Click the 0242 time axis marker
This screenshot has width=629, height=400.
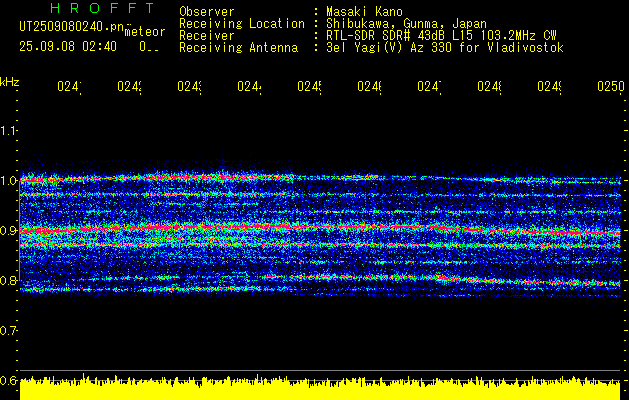pyautogui.click(x=129, y=87)
